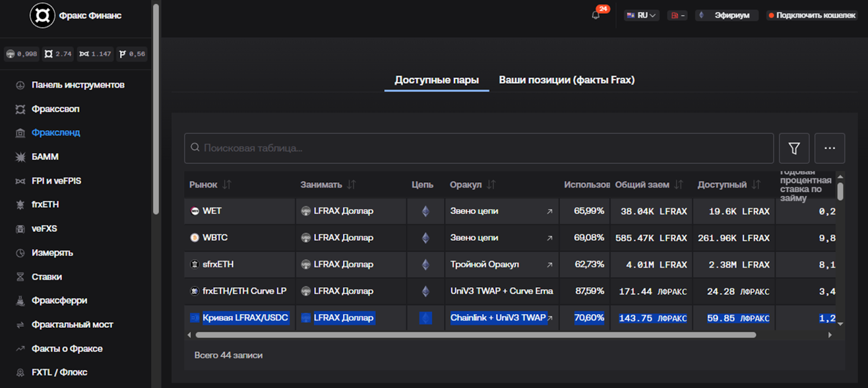Open the notifications bell icon
868x388 pixels.
point(596,15)
